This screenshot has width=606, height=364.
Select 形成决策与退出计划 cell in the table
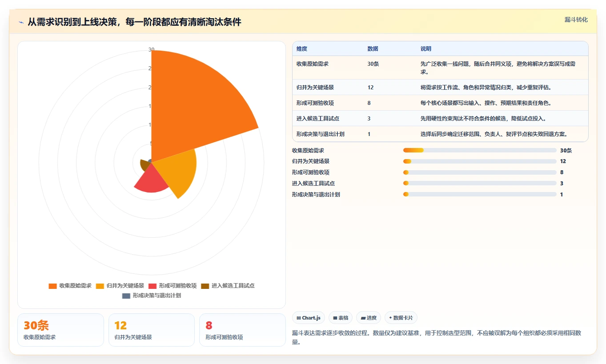click(x=321, y=134)
